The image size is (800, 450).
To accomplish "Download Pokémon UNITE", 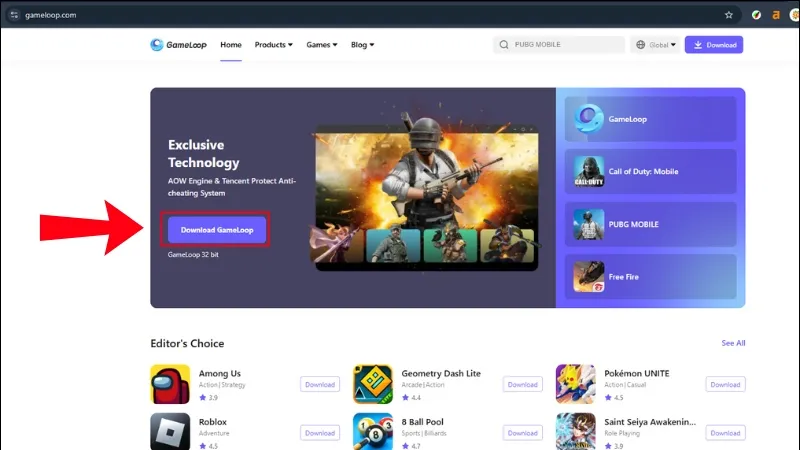I will tap(725, 384).
